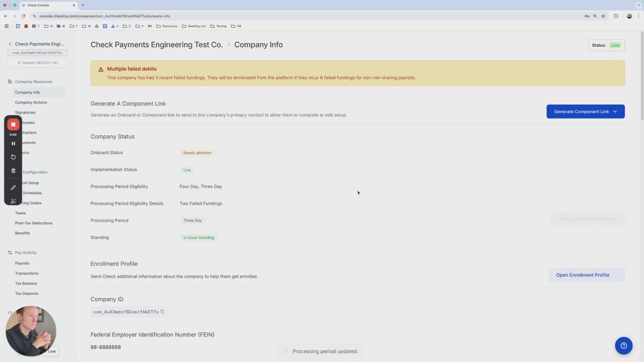The image size is (644, 362).
Task: Open Benefits in sidebar
Action: [x=23, y=233]
